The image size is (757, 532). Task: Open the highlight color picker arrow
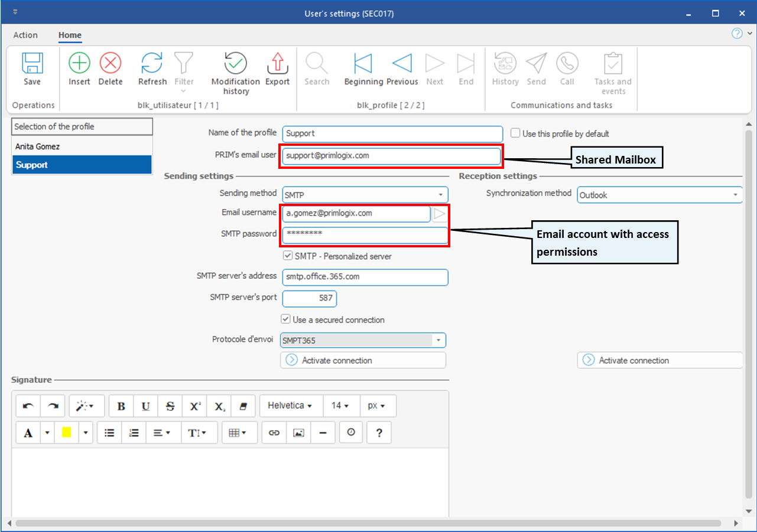(86, 433)
